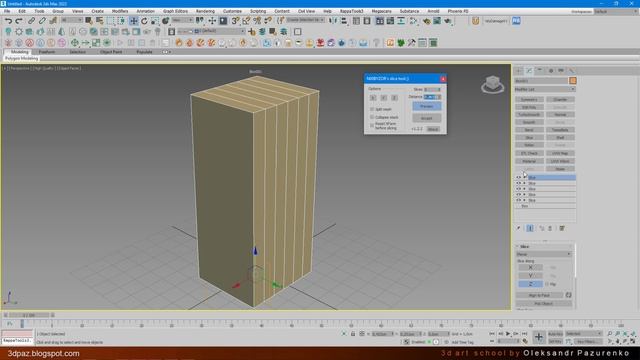Open the Render Setup icon
640x360 pixels.
[x=427, y=20]
